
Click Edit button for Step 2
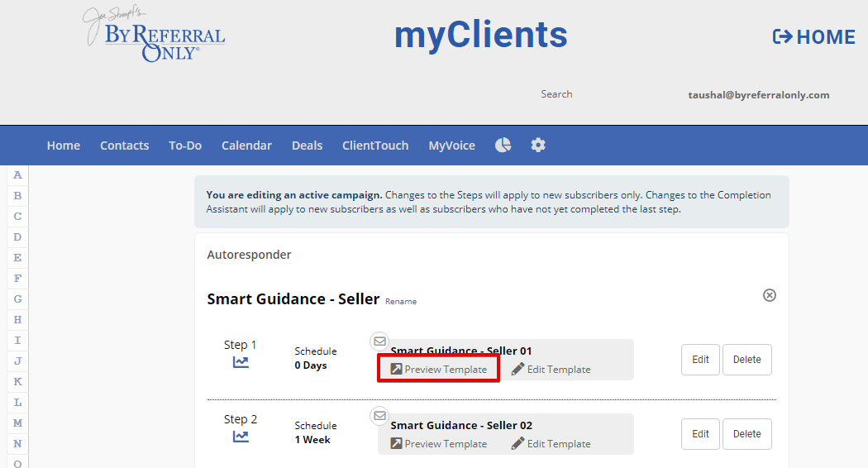pyautogui.click(x=700, y=433)
